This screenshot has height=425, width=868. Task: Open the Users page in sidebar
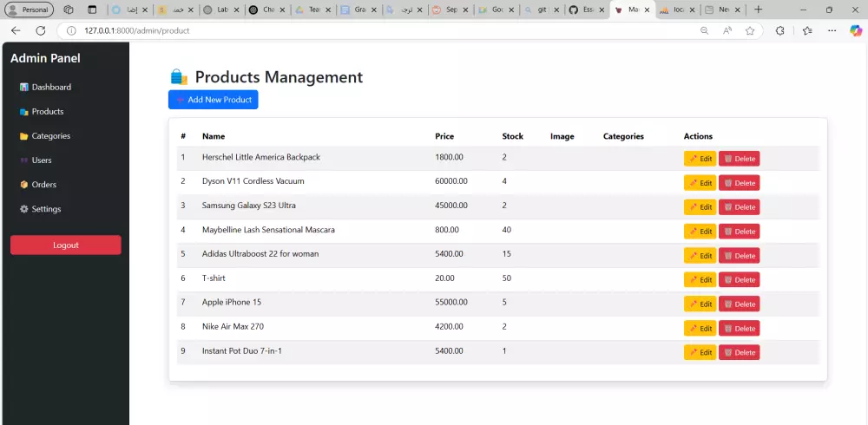tap(41, 160)
